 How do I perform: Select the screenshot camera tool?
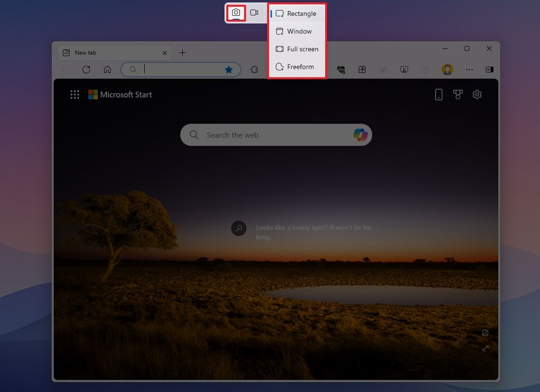(236, 12)
